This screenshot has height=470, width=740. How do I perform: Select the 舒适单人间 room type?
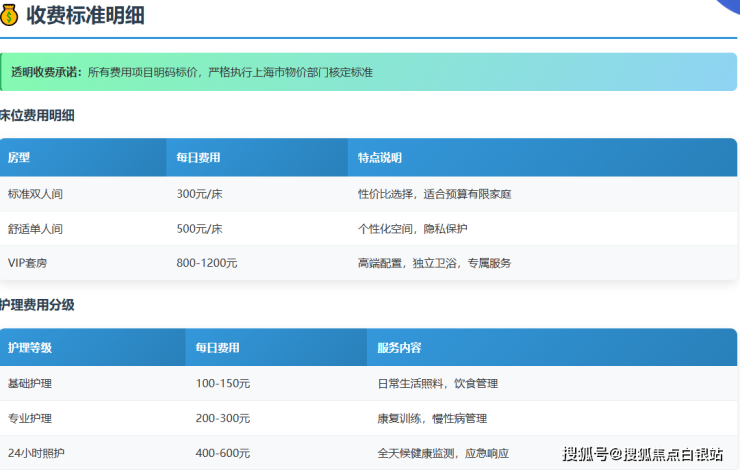(35, 228)
